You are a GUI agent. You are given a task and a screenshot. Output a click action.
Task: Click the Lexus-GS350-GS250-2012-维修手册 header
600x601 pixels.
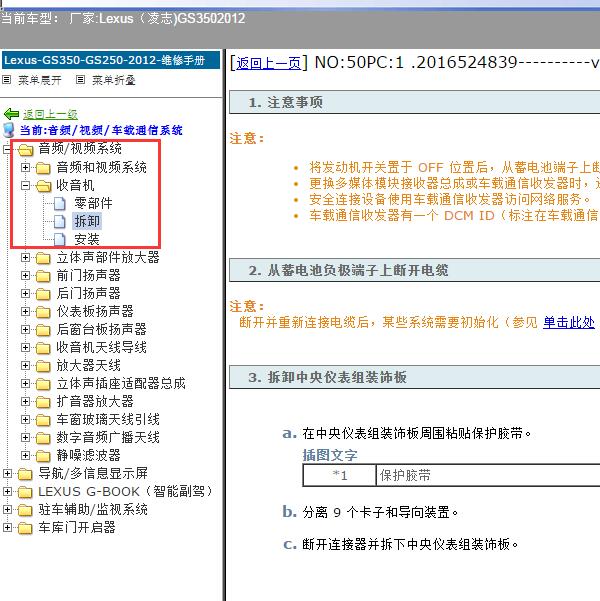pos(111,60)
